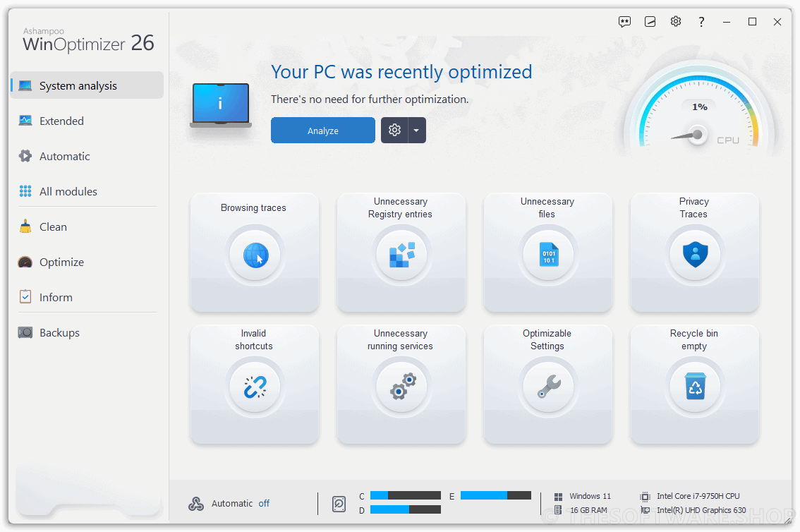The height and width of the screenshot is (532, 800).
Task: Click the drive D usage bar
Action: tap(406, 509)
